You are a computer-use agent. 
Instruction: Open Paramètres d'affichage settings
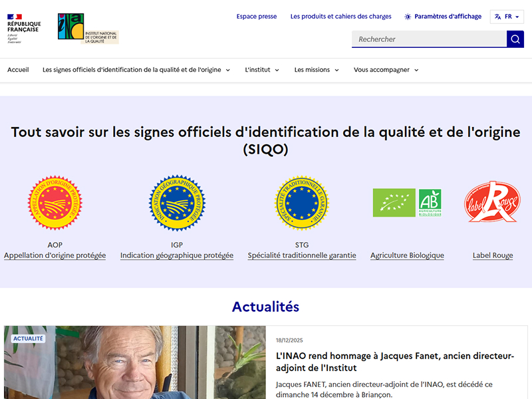(x=443, y=16)
